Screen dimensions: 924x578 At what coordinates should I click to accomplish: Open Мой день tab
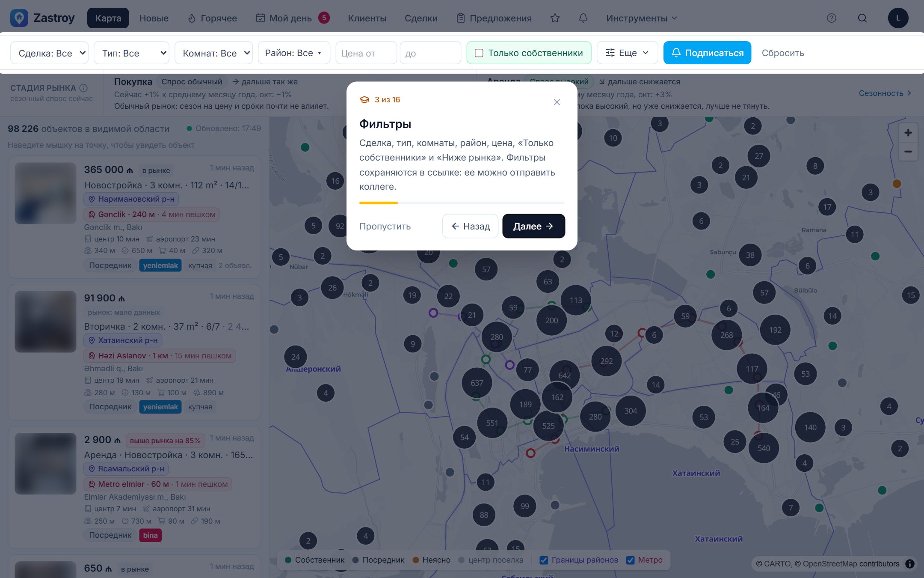(x=292, y=18)
